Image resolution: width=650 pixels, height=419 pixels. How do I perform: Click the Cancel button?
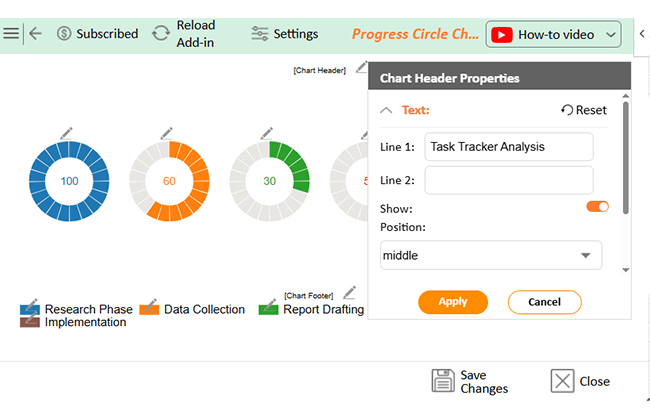[544, 302]
